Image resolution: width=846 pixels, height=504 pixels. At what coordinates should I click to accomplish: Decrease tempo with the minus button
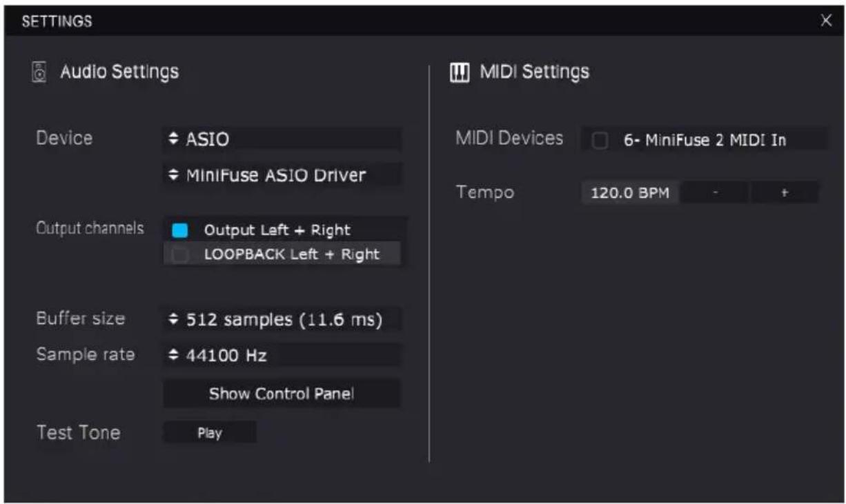(714, 193)
